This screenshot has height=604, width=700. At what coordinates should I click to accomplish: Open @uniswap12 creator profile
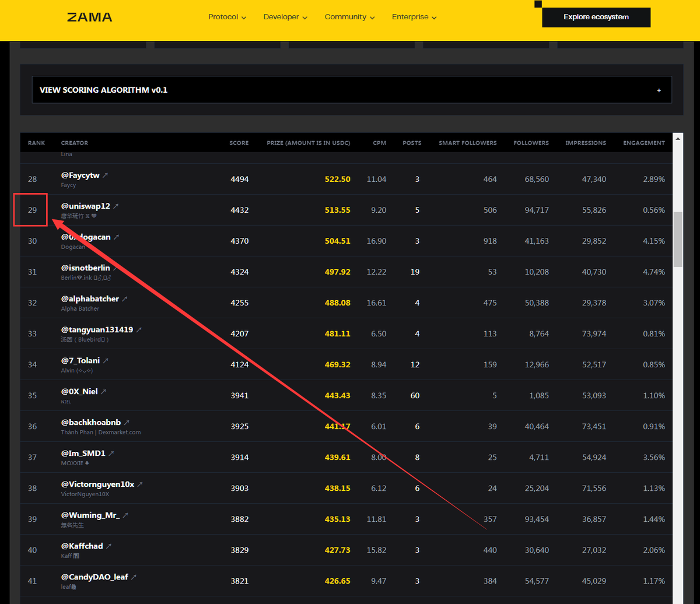[86, 206]
